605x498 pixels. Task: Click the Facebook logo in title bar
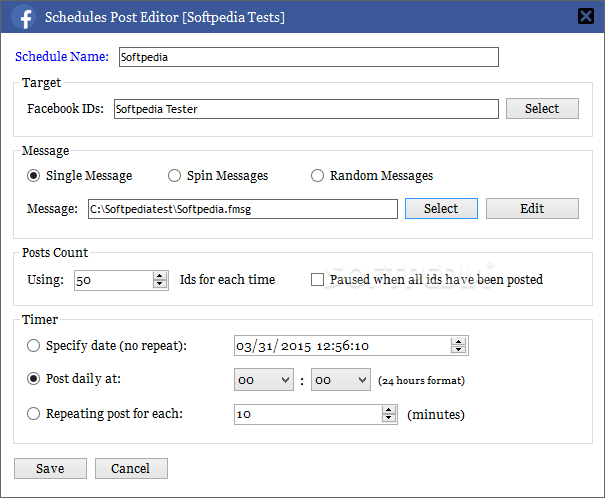(24, 17)
